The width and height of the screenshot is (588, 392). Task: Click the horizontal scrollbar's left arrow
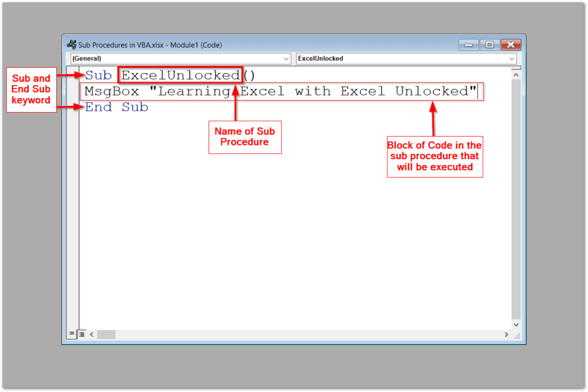click(92, 334)
